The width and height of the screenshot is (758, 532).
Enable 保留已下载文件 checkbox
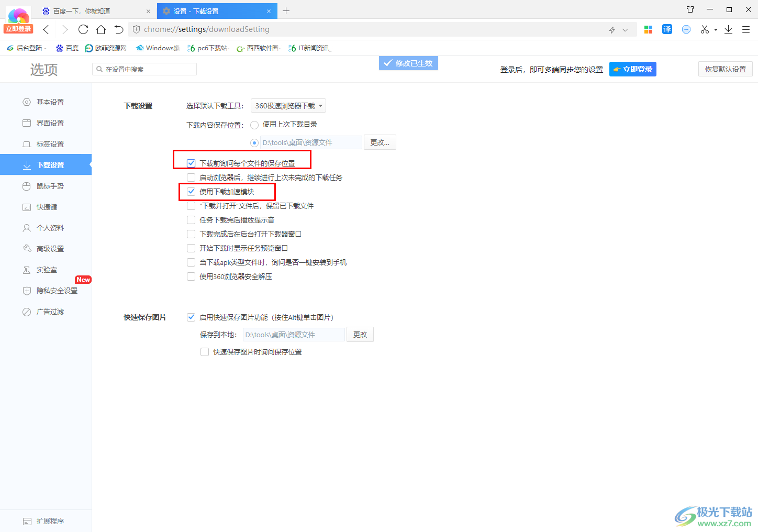click(191, 206)
